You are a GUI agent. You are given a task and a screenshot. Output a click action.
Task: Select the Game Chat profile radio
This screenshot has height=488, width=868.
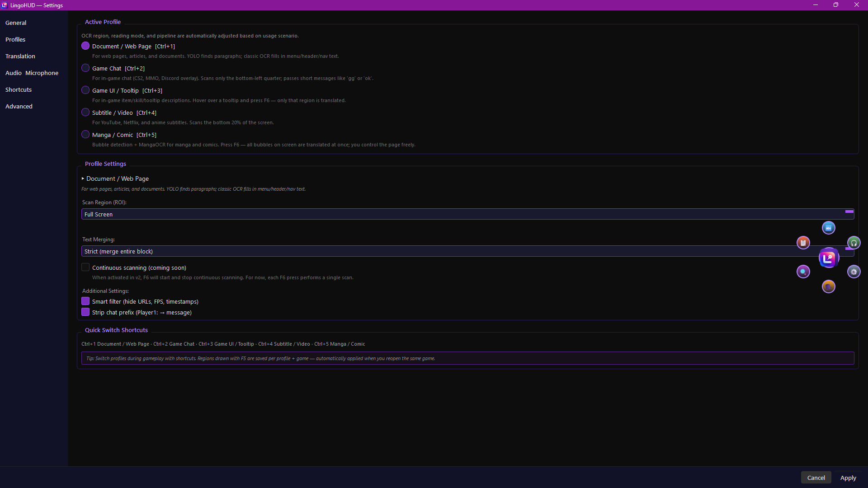tap(85, 68)
